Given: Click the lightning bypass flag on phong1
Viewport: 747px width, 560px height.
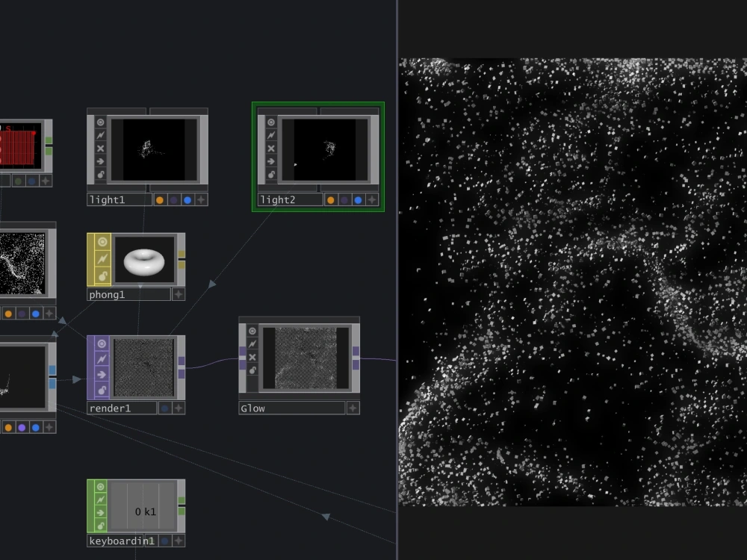Looking at the screenshot, I should click(102, 258).
